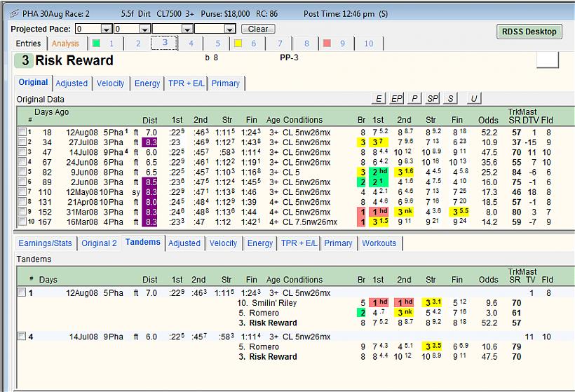Click the blank white box beside PP-3
Viewport: 575px width, 392px height.
[548, 60]
